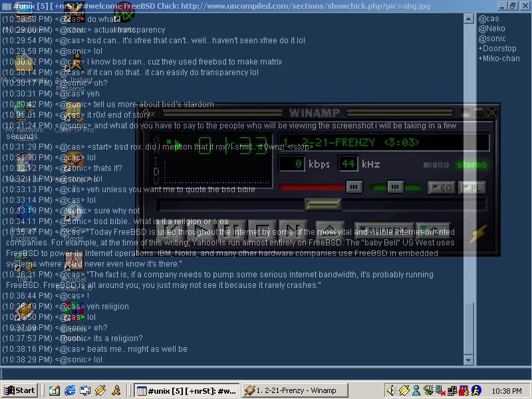
Task: Click Winamp lightning bolt about icon
Action: 478,233
